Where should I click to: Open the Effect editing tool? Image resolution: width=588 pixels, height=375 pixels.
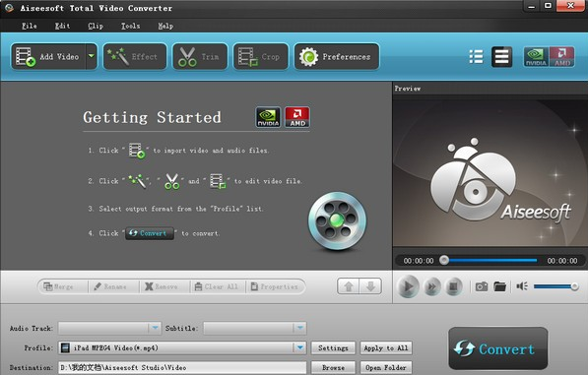click(x=135, y=56)
